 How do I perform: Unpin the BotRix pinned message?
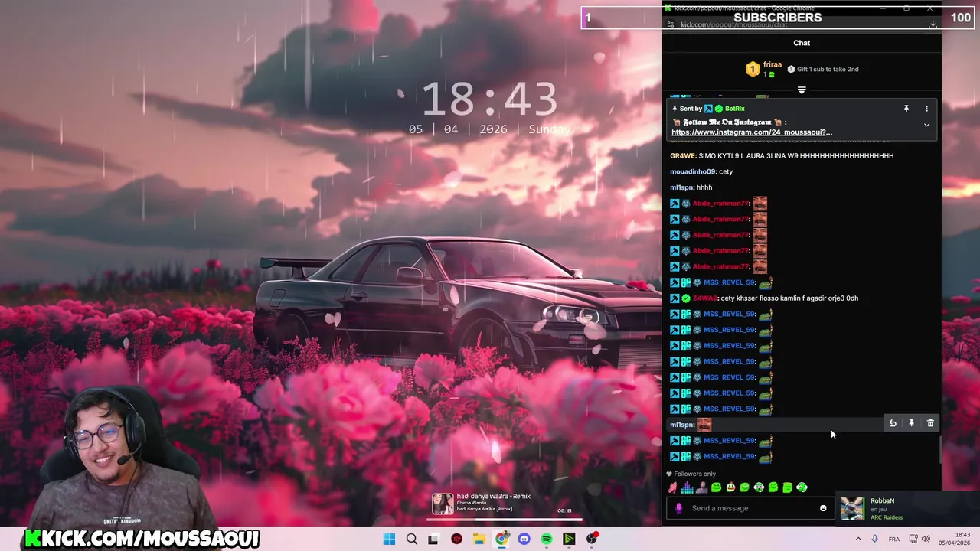pyautogui.click(x=906, y=109)
